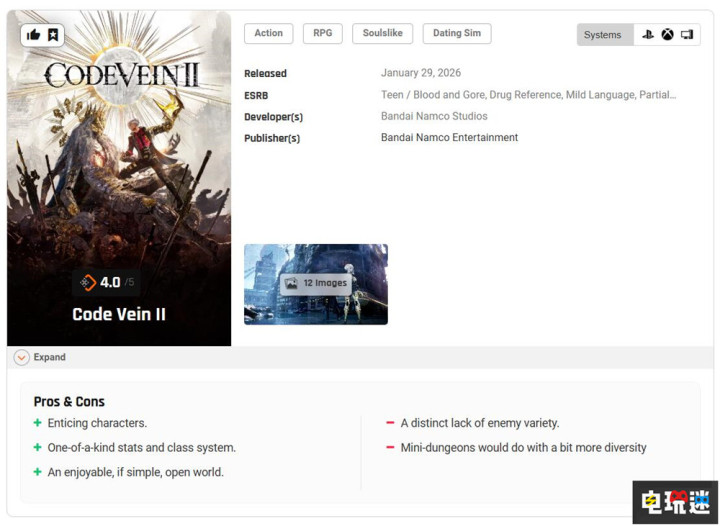This screenshot has width=720, height=526.
Task: Open the Soulslike genre tag
Action: pyautogui.click(x=382, y=34)
